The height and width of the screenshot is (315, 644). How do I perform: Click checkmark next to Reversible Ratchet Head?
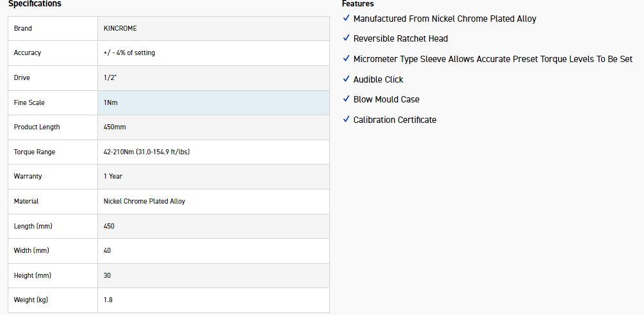(x=346, y=38)
